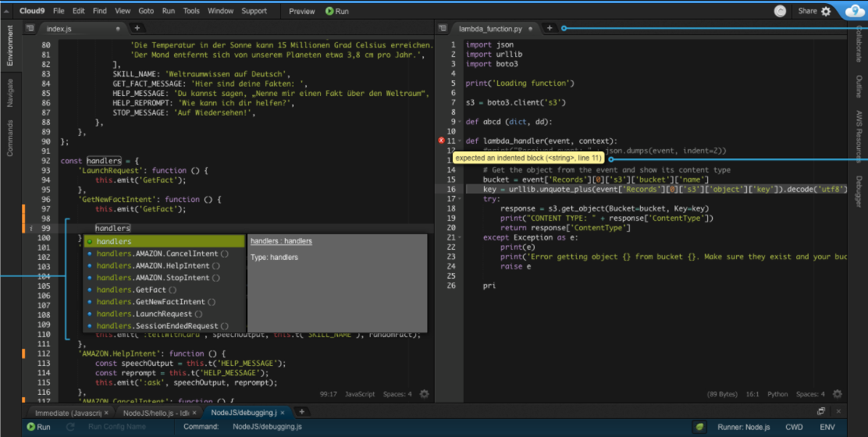Collapse the def abcd fold arrow on line 9
This screenshot has height=437, width=868.
coord(460,122)
